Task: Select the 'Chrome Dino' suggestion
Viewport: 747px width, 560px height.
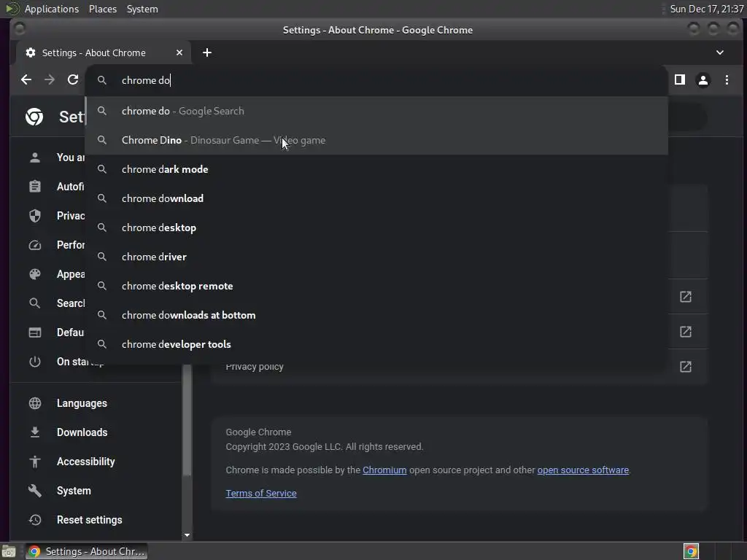Action: coord(376,140)
